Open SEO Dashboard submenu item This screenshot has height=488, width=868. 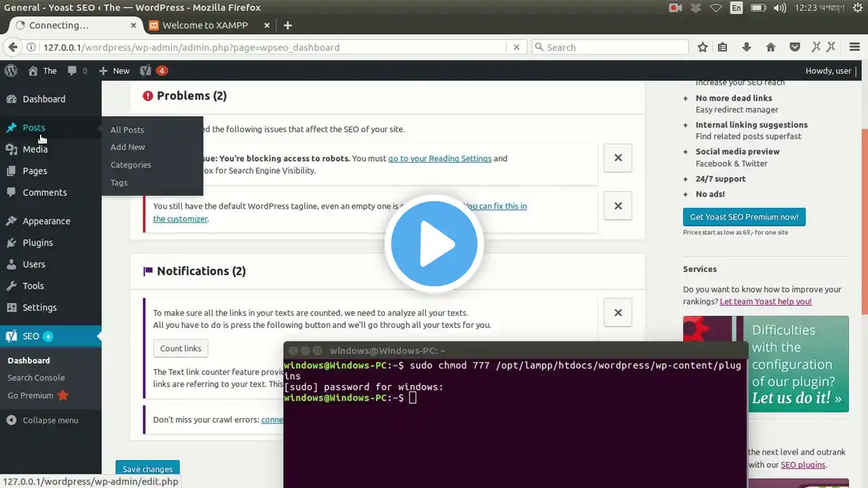(x=29, y=361)
